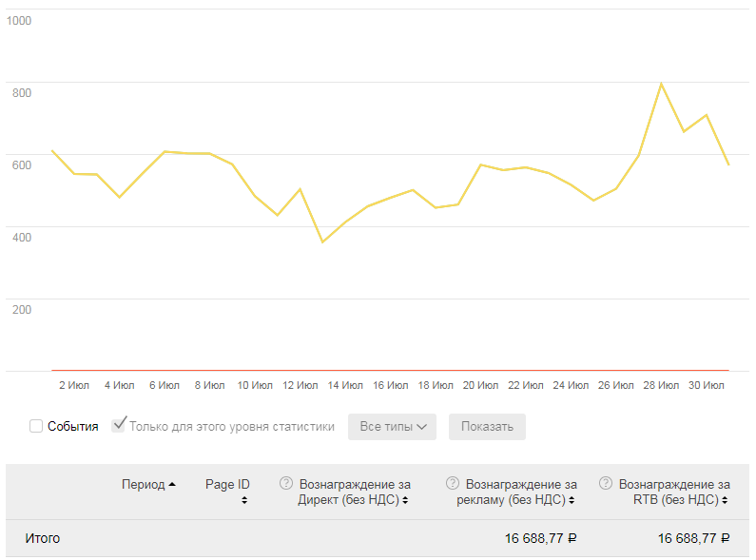The image size is (756, 560).
Task: Click sort arrows for Директ (без НДС)
Action: point(406,500)
